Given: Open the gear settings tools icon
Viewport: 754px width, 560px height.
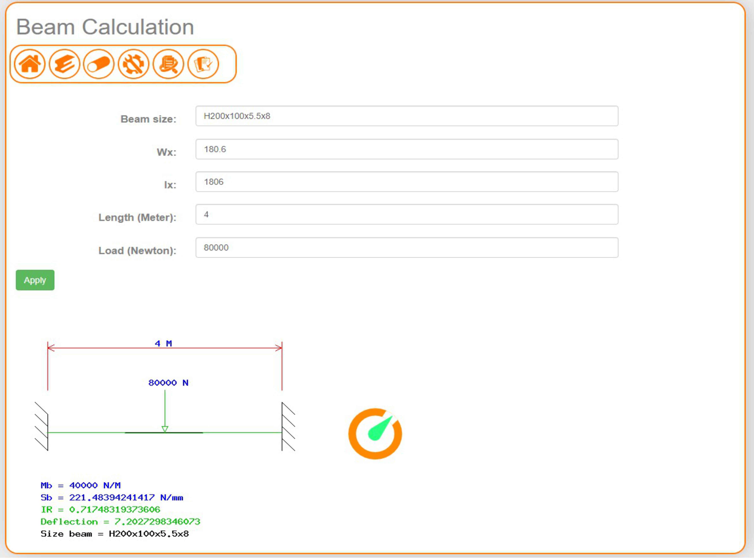Looking at the screenshot, I should [x=134, y=64].
